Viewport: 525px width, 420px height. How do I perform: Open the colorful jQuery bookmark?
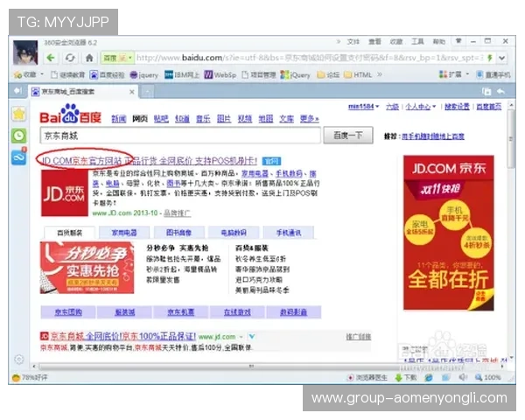tap(296, 75)
